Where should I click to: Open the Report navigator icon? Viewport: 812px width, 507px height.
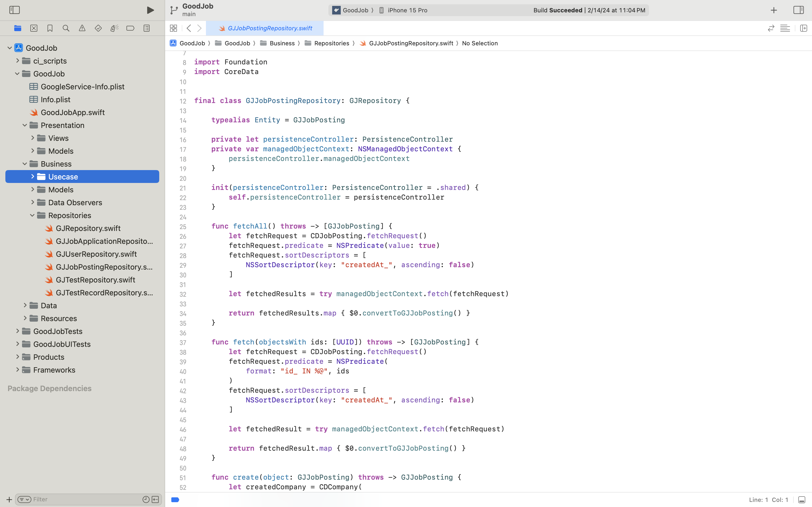147,28
